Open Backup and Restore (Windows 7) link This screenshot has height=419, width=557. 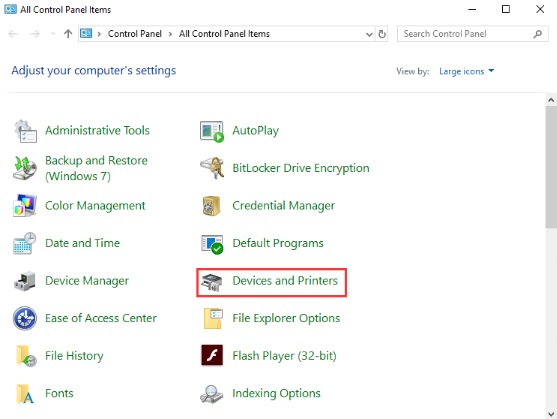tap(96, 168)
